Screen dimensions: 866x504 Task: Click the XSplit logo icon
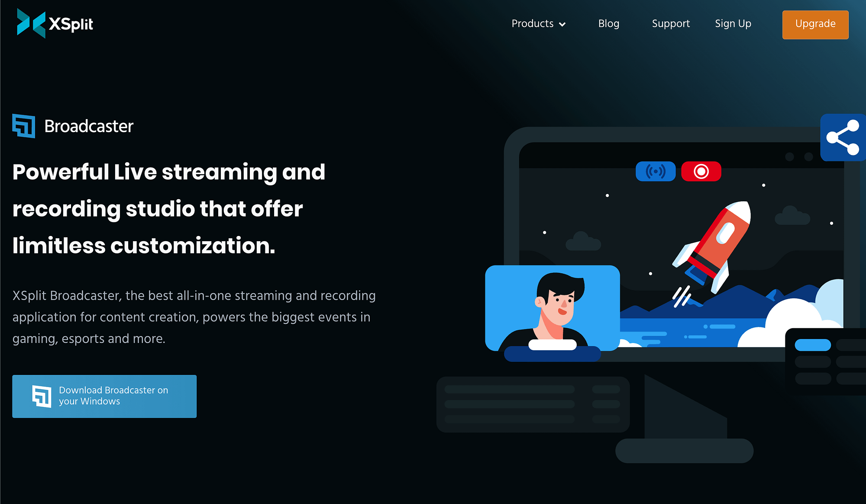(x=30, y=24)
